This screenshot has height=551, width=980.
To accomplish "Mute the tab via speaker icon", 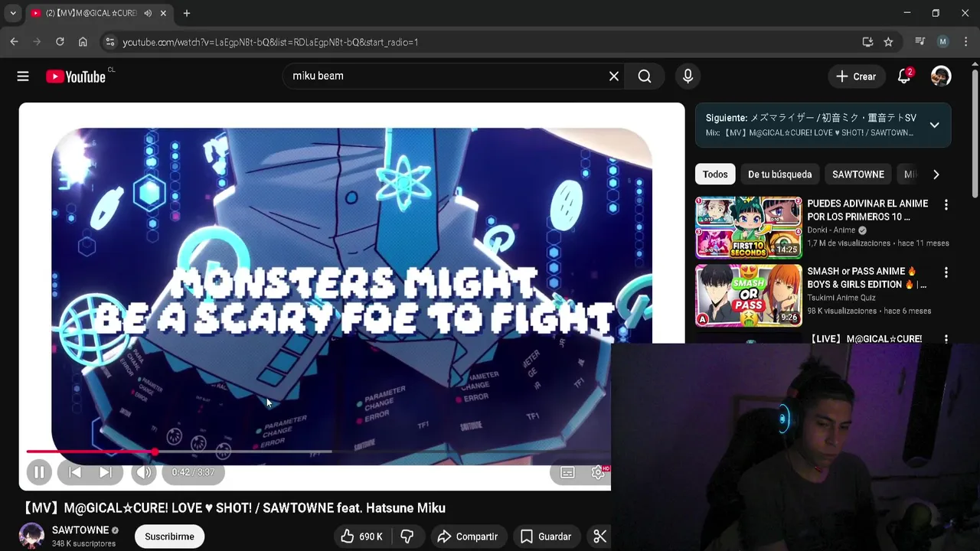I will click(x=148, y=13).
